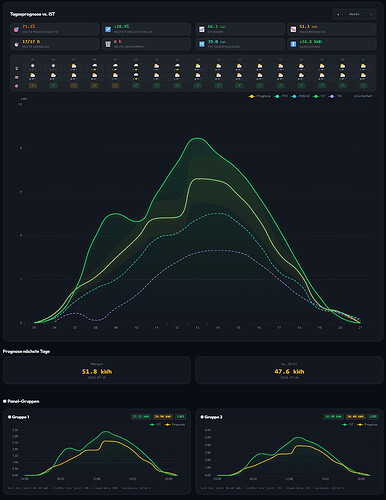Toggle the Unsicherheit band in legend

tap(363, 96)
